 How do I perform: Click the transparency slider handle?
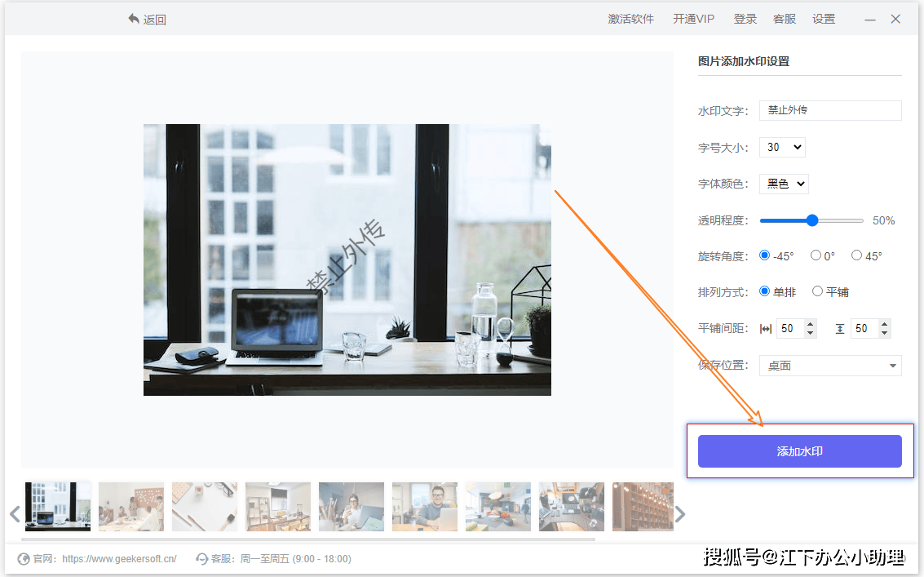point(811,220)
